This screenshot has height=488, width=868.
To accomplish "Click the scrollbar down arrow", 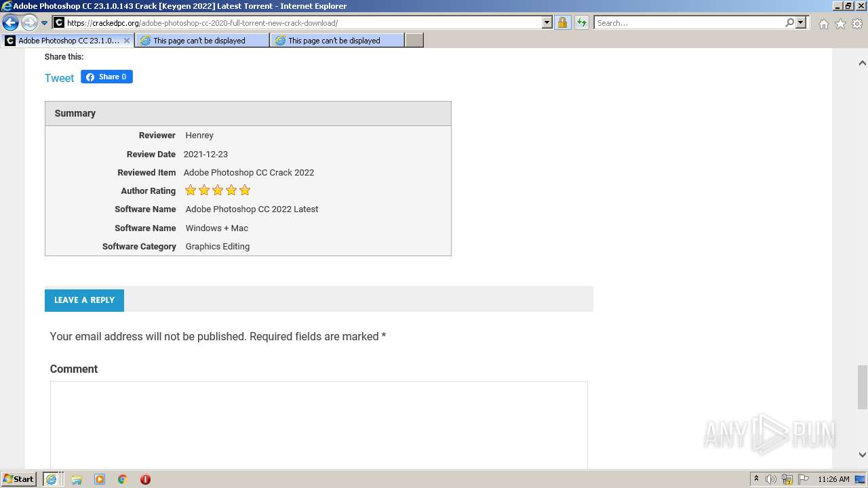I will point(862,455).
